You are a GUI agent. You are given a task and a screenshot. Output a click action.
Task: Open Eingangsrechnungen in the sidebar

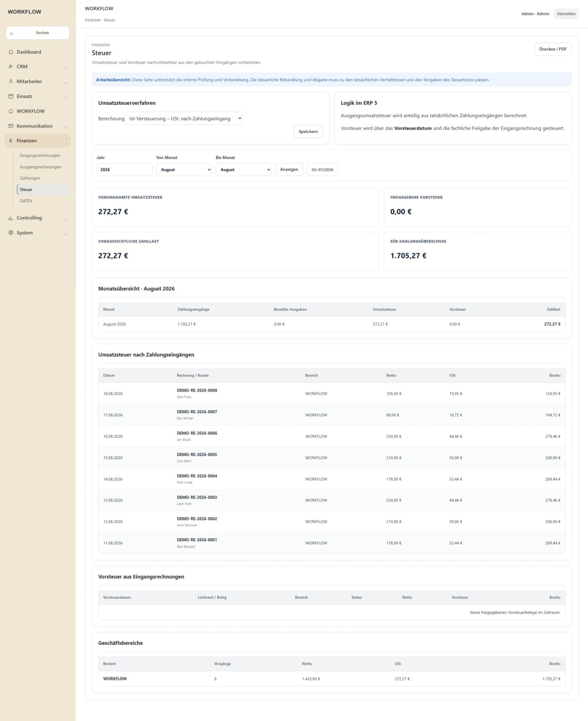[40, 155]
